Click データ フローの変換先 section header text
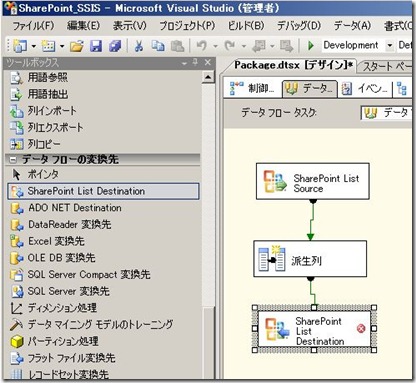 [70, 160]
